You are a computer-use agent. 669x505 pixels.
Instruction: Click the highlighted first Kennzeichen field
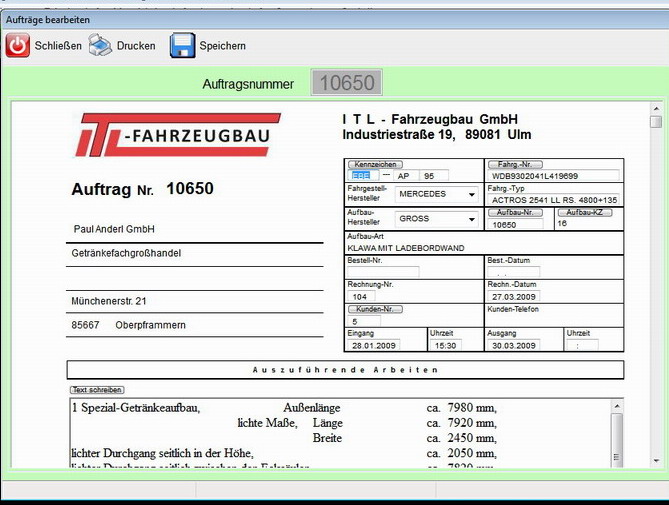pos(363,176)
